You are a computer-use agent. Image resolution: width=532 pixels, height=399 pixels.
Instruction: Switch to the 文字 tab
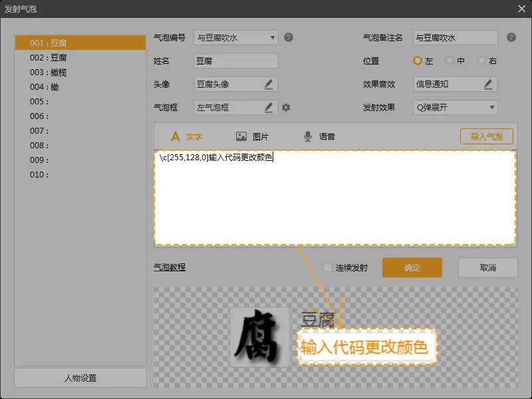coord(186,136)
